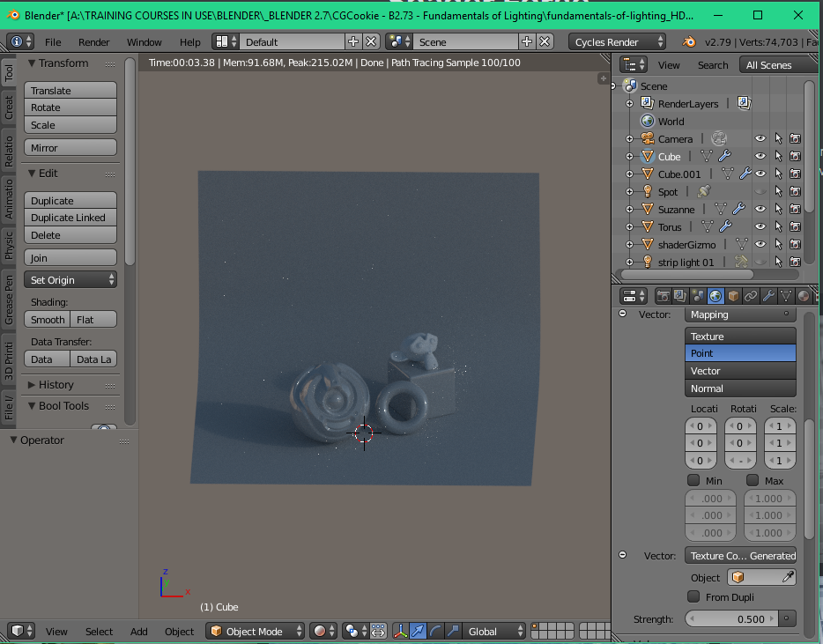Screen dimensions: 823x644
Task: Open the Set Origin dropdown
Action: click(70, 279)
